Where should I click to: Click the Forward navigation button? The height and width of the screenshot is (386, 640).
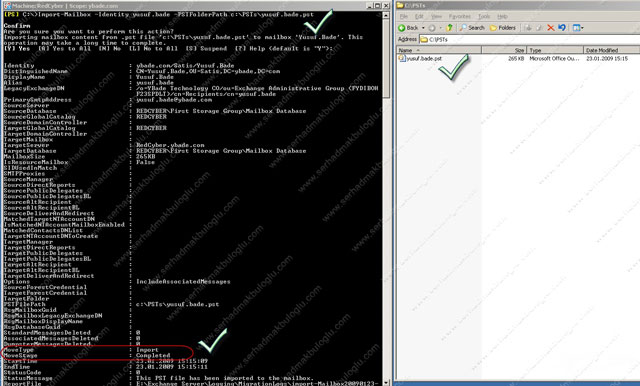pos(432,28)
